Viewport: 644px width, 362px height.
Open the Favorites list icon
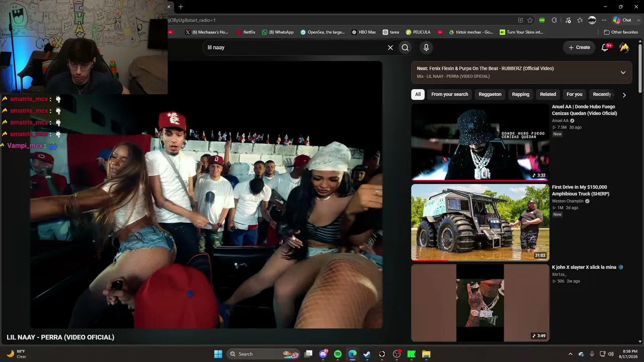tap(580, 20)
